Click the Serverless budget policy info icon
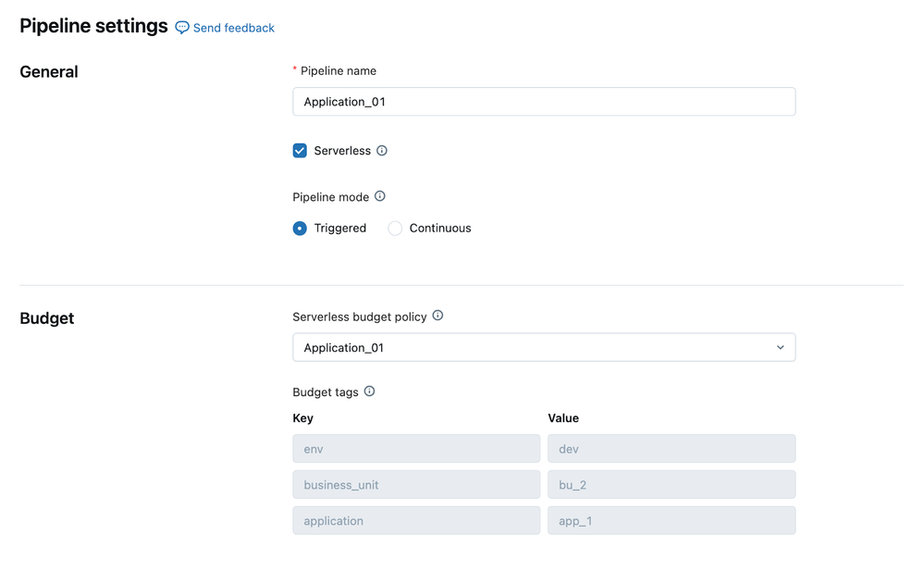924x571 pixels. click(x=437, y=316)
